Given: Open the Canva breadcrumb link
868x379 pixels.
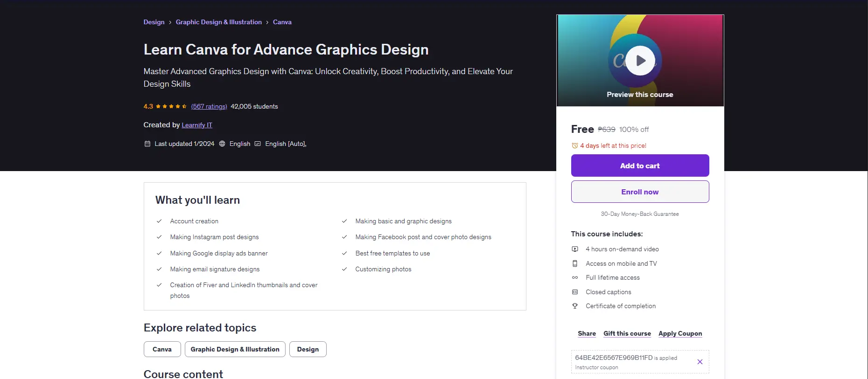Looking at the screenshot, I should tap(282, 22).
